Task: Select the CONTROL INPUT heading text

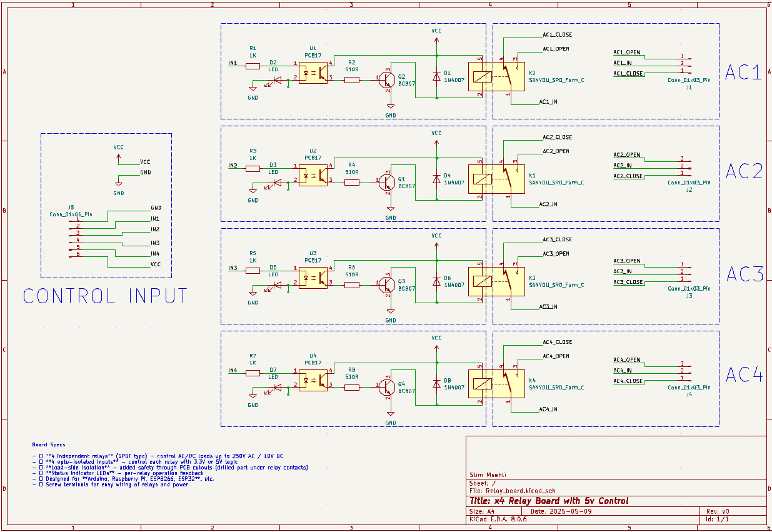Action: [x=105, y=296]
